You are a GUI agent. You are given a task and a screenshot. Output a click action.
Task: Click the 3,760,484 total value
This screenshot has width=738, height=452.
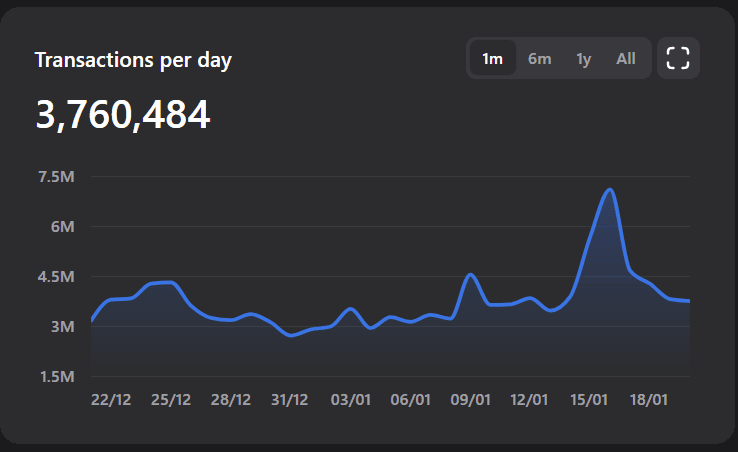122,116
